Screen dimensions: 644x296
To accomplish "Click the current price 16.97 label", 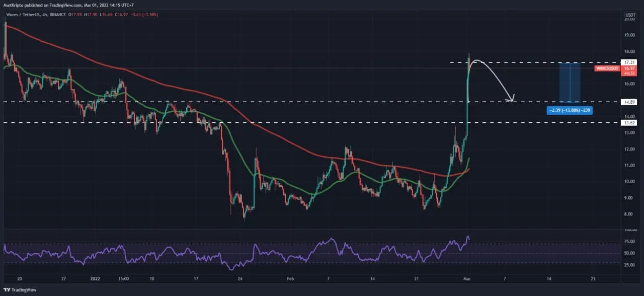I will [x=630, y=68].
